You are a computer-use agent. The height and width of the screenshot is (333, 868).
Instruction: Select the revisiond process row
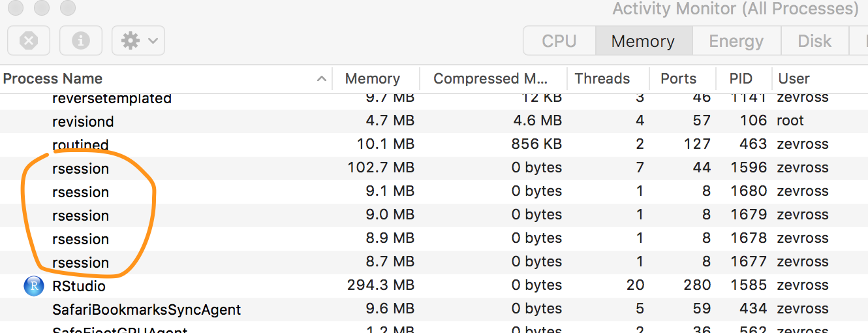[434, 121]
